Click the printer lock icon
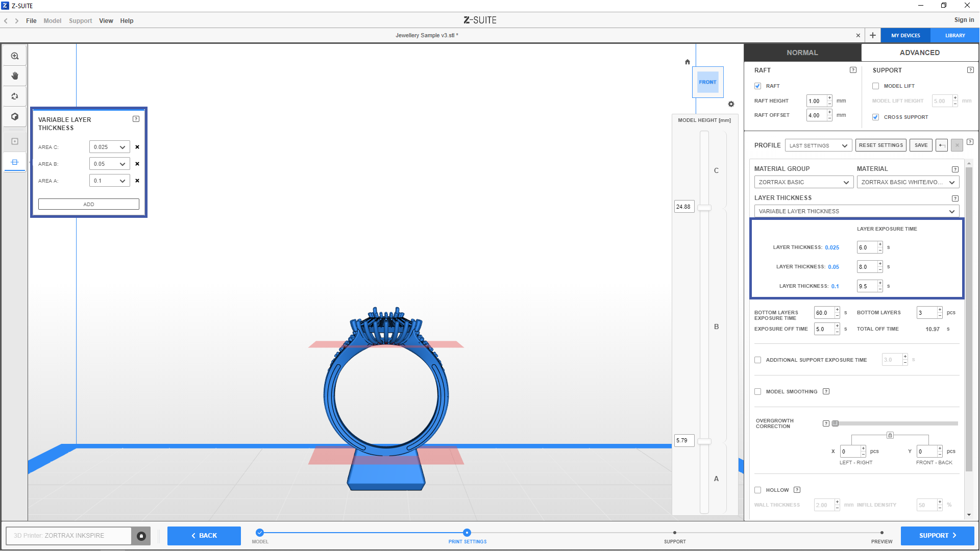980x551 pixels. tap(141, 536)
